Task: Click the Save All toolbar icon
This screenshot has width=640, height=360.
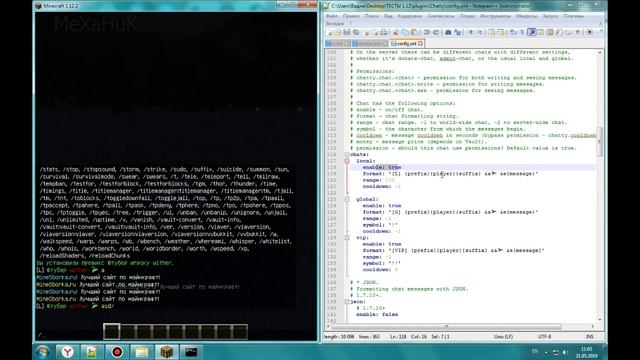Action: point(356,32)
